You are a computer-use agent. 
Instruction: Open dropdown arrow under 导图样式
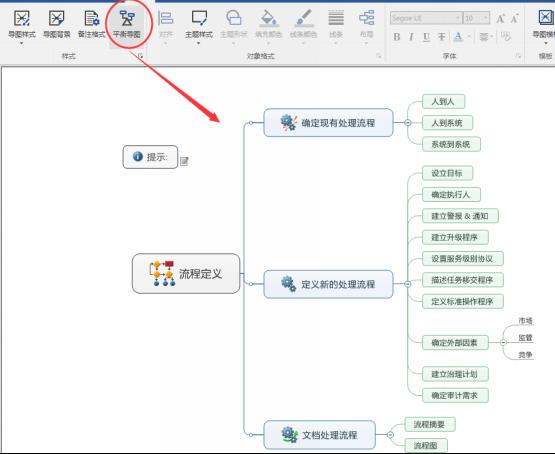22,43
